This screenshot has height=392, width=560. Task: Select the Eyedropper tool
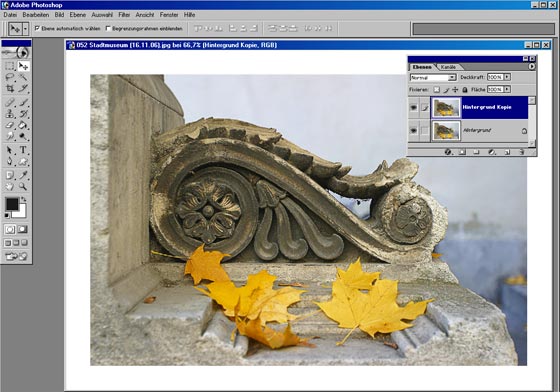click(23, 175)
